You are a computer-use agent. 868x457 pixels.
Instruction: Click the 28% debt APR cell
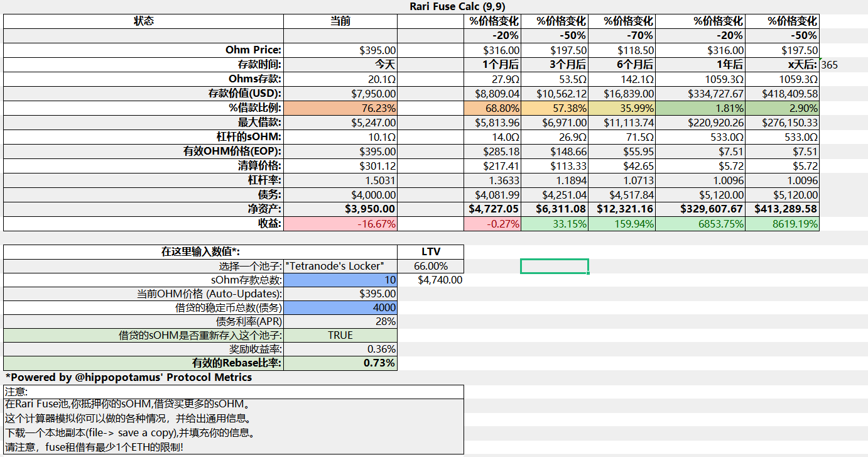pos(340,321)
